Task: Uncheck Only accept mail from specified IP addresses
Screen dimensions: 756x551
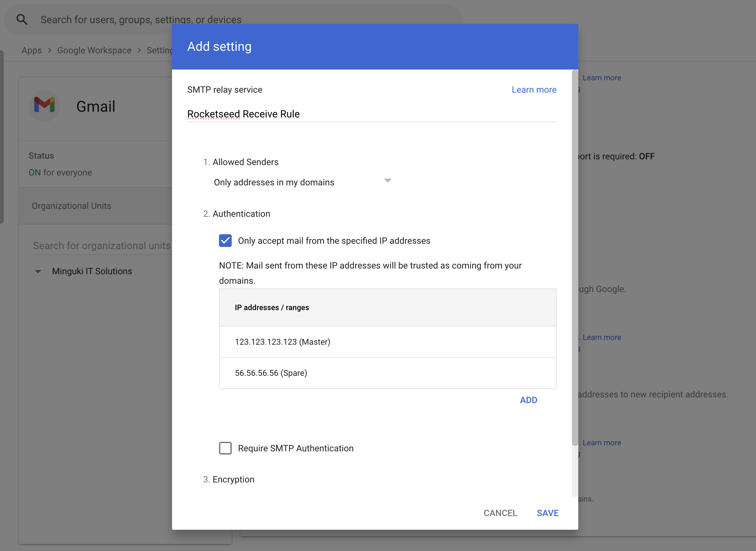Action: point(225,241)
